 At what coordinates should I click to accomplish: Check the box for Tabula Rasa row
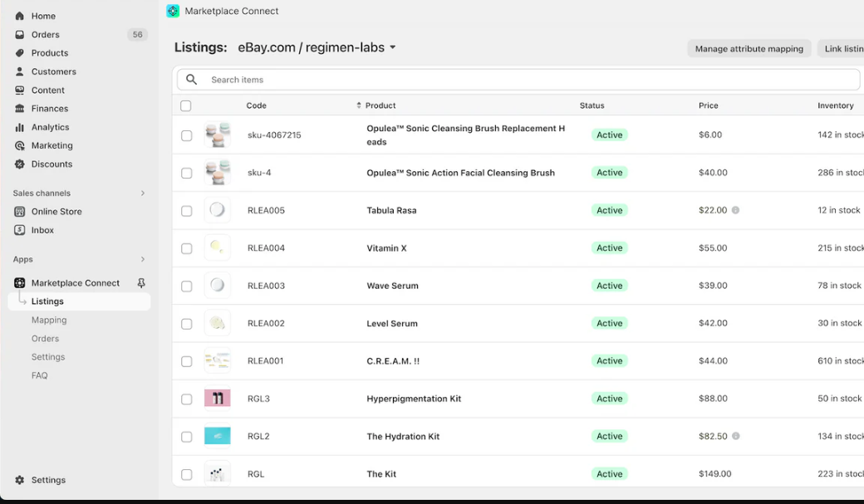click(186, 211)
